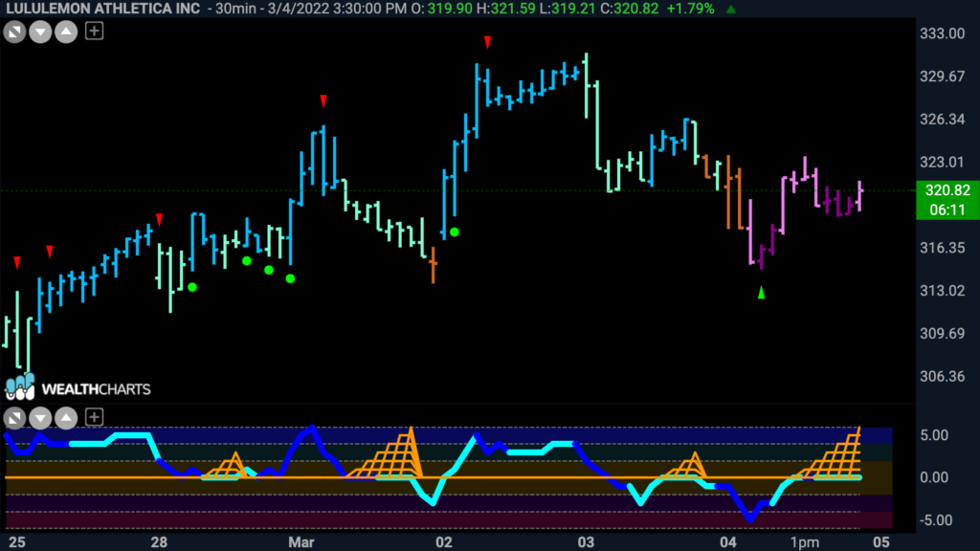
Task: Click the green 320.82 current price tag
Action: point(947,200)
